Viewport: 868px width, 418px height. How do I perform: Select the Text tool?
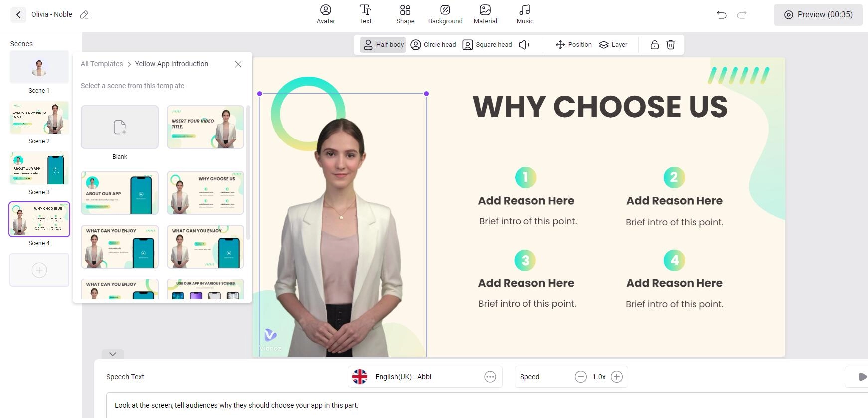[365, 14]
